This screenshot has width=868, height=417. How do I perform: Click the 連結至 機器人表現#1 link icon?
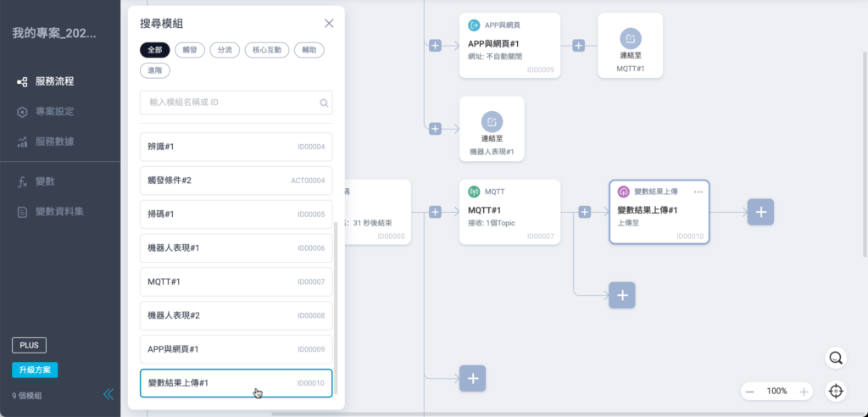pyautogui.click(x=492, y=122)
